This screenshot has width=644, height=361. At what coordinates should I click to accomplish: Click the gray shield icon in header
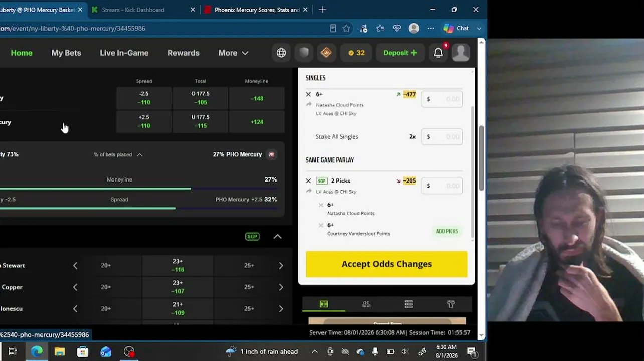[304, 53]
